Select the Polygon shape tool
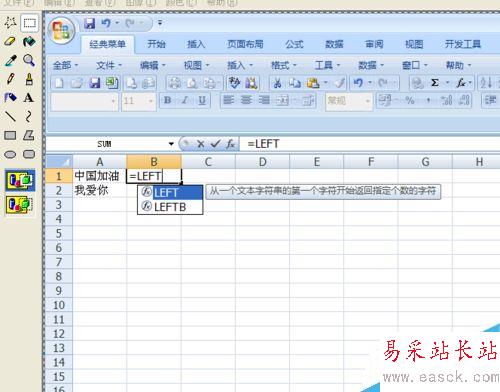Screen dimensions: 500x392 (x=29, y=135)
